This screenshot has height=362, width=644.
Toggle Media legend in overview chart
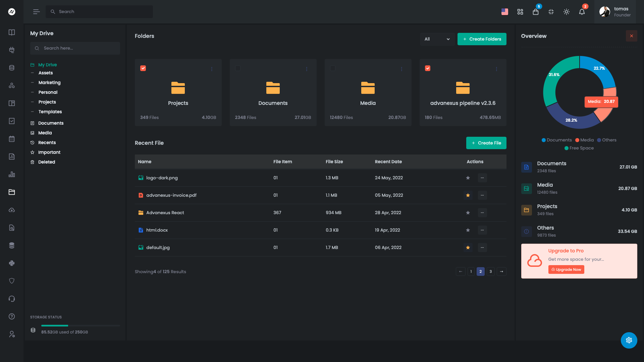pos(584,140)
